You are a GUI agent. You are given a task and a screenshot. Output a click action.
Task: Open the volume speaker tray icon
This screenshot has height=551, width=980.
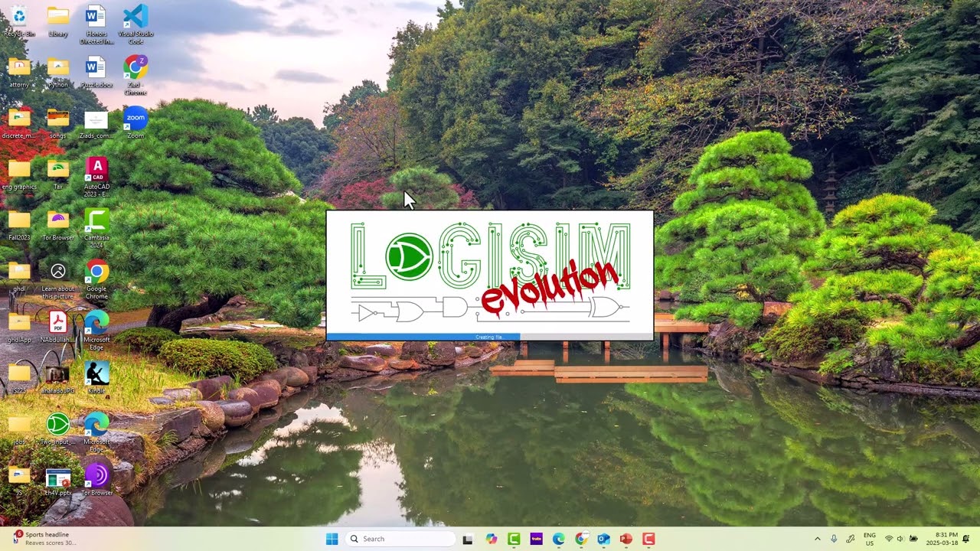pos(900,539)
